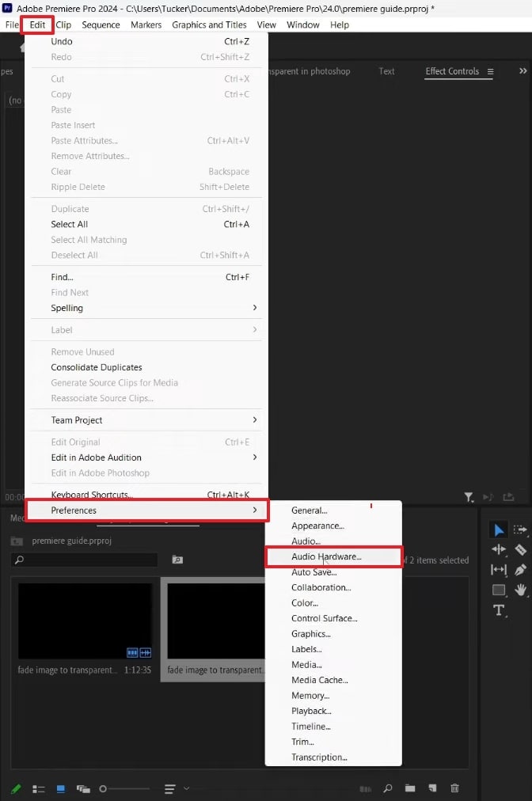The image size is (532, 801).
Task: Open Memory... preferences
Action: pyautogui.click(x=333, y=695)
